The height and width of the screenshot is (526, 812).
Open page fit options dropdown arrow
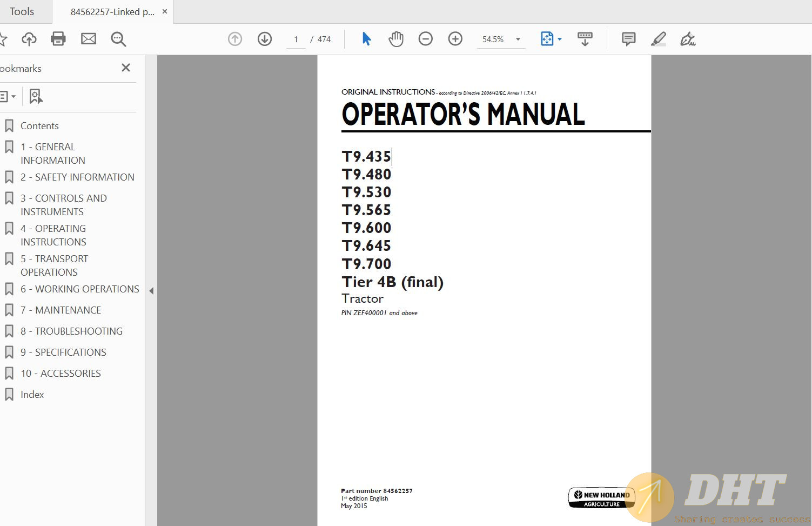tap(560, 39)
